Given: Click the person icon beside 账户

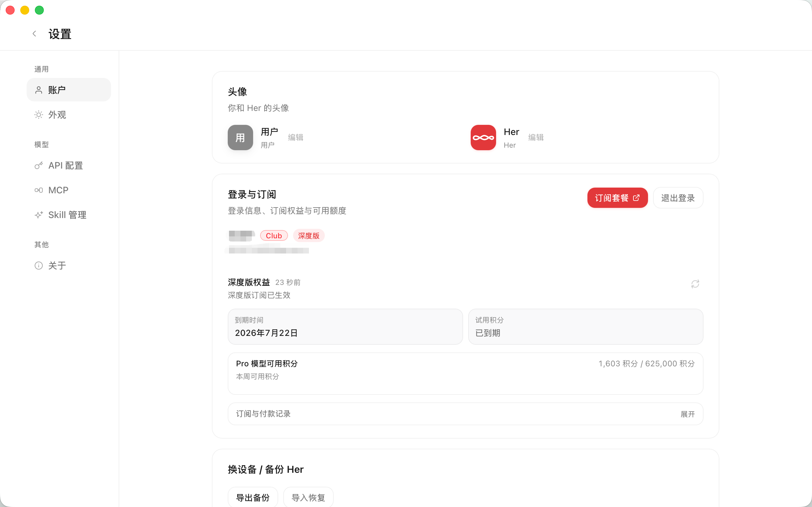Looking at the screenshot, I should tap(39, 90).
